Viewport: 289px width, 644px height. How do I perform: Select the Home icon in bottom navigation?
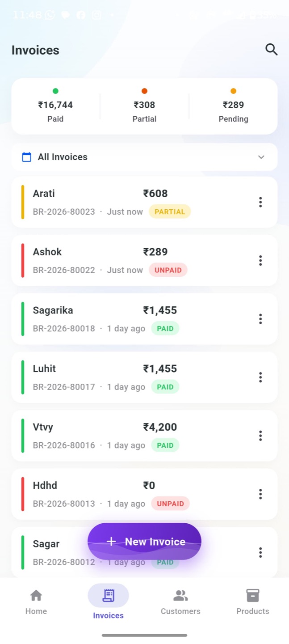pos(36,595)
